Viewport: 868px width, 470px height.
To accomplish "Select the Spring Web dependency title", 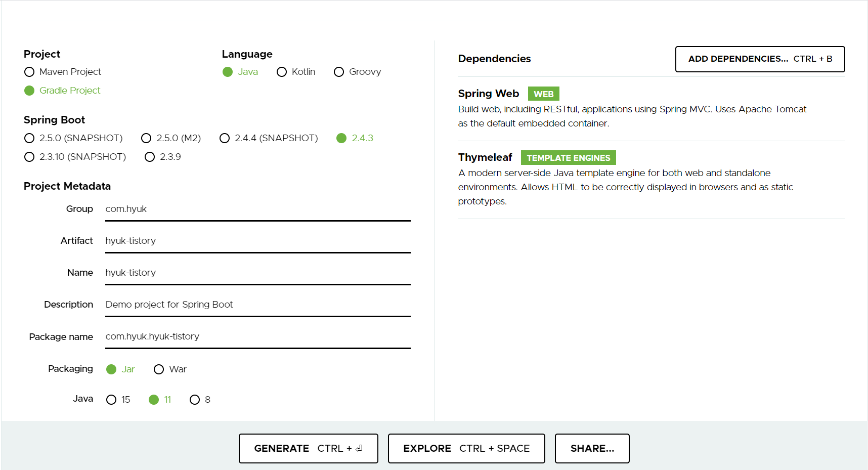I will pyautogui.click(x=489, y=94).
